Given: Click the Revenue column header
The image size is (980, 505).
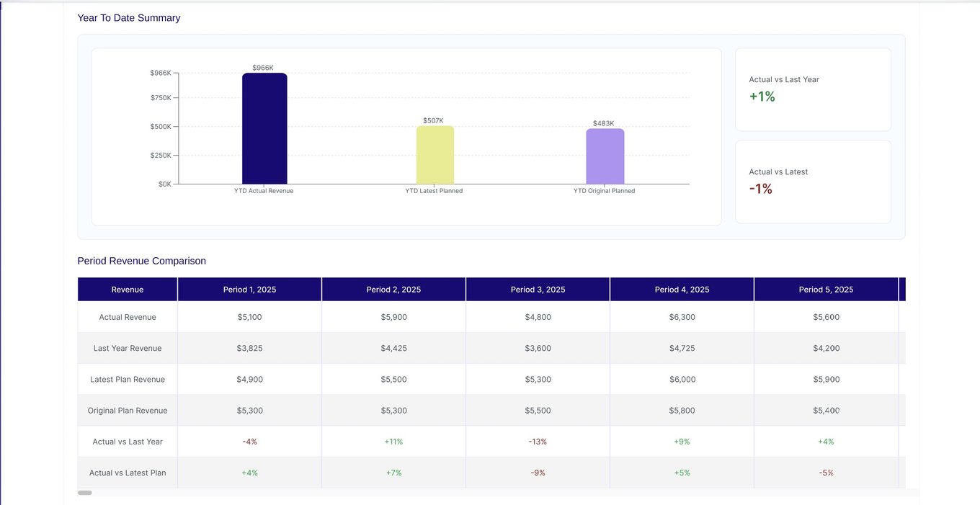Looking at the screenshot, I should click(128, 290).
